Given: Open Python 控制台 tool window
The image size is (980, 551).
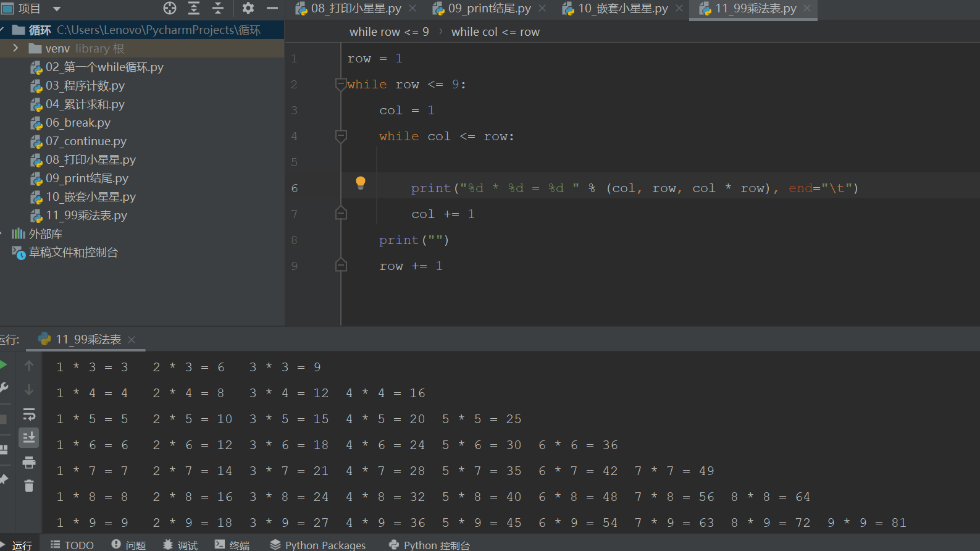Looking at the screenshot, I should click(x=430, y=545).
